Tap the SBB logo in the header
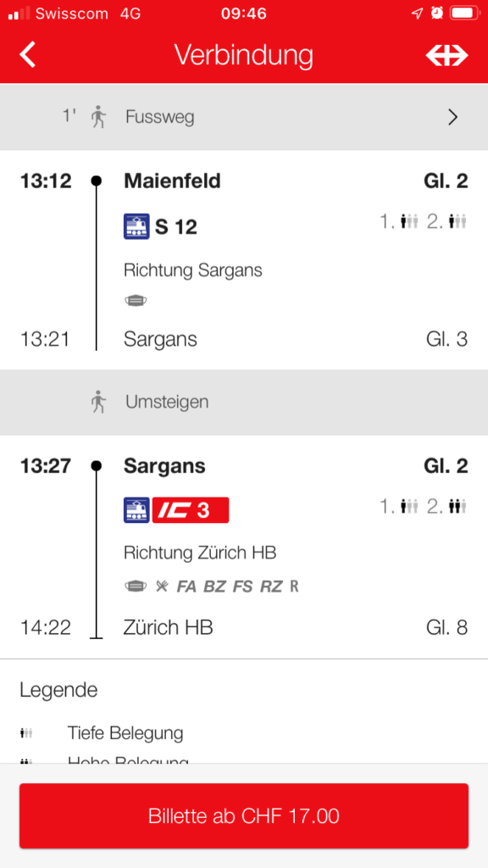The width and height of the screenshot is (488, 868). pos(446,55)
